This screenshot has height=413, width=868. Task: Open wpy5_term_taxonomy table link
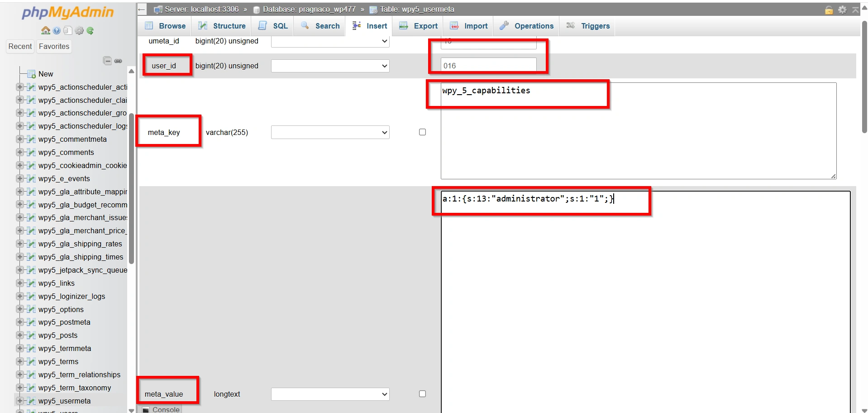(75, 388)
